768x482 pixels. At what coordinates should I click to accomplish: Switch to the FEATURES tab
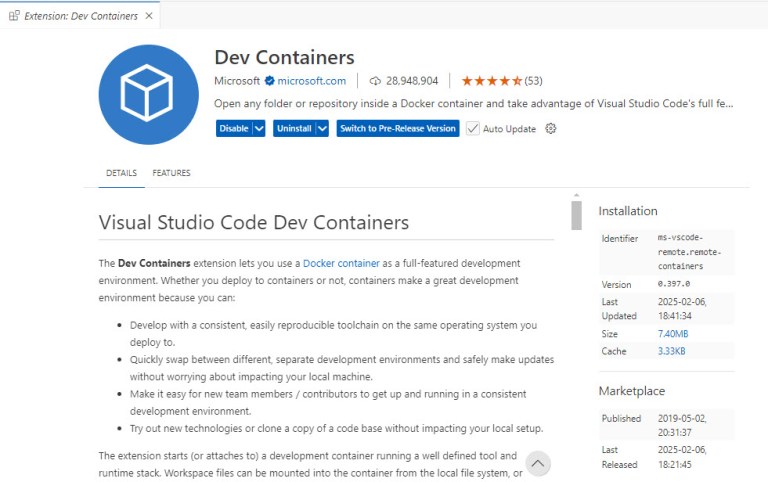[171, 173]
